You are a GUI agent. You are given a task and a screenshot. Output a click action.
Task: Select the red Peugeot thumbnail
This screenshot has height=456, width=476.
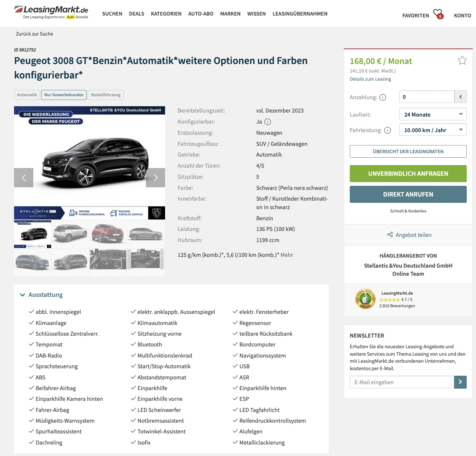coord(108,234)
